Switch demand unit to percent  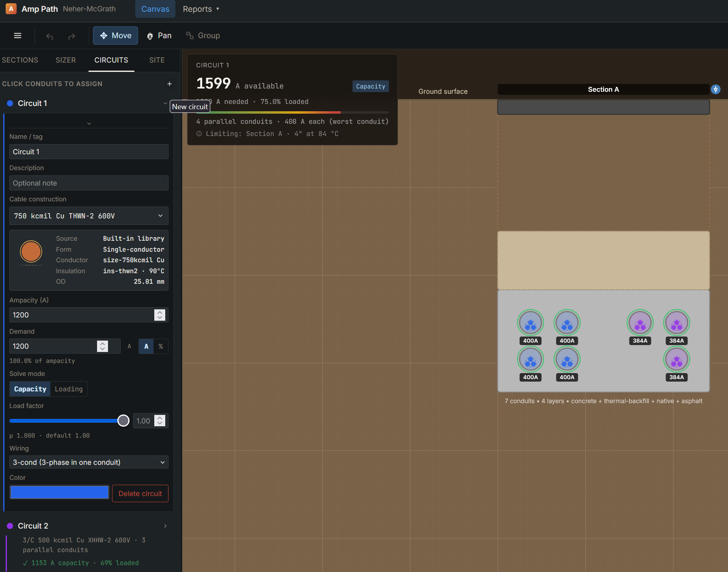(161, 346)
